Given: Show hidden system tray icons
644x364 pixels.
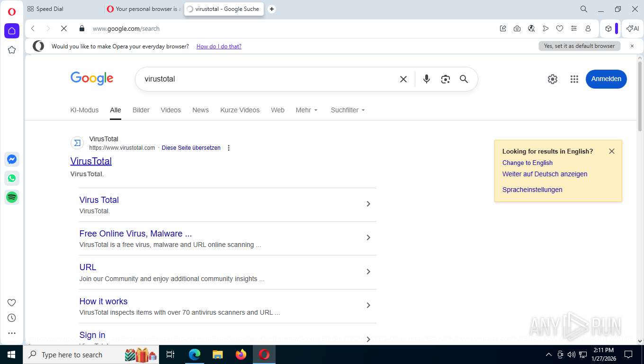Looking at the screenshot, I should click(x=549, y=355).
